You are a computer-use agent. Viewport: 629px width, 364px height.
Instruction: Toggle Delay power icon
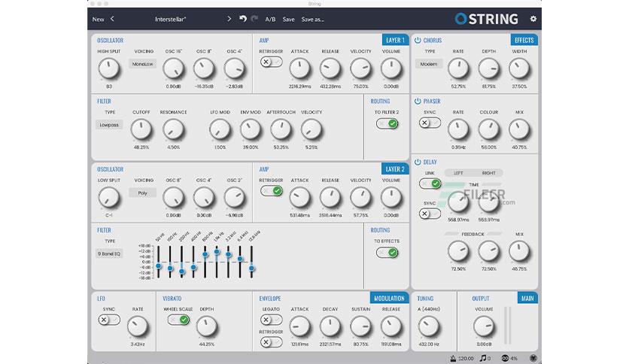pyautogui.click(x=418, y=162)
